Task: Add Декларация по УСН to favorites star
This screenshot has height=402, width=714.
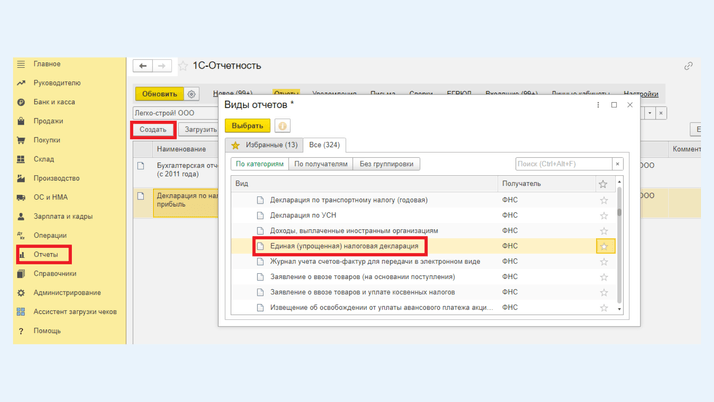Action: pos(603,215)
